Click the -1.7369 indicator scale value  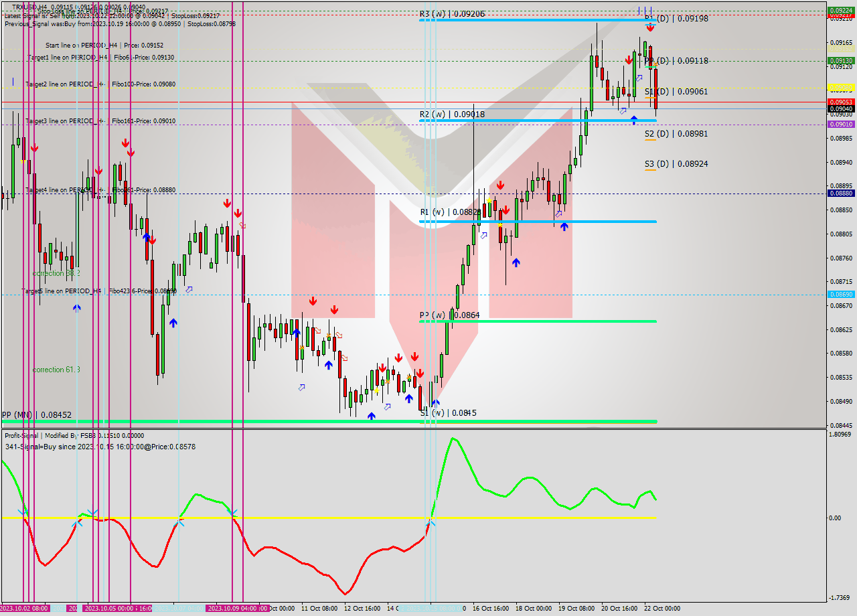840,597
